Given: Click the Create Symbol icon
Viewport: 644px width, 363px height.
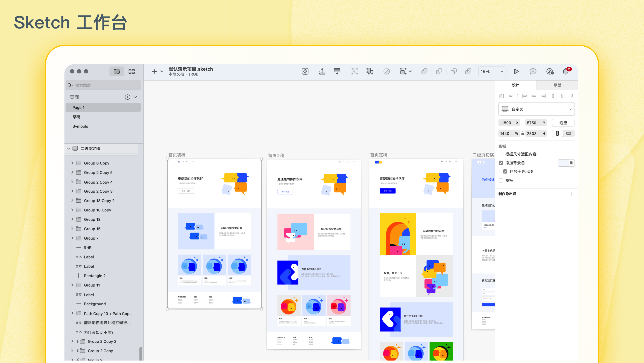Looking at the screenshot, I should coord(305,71).
